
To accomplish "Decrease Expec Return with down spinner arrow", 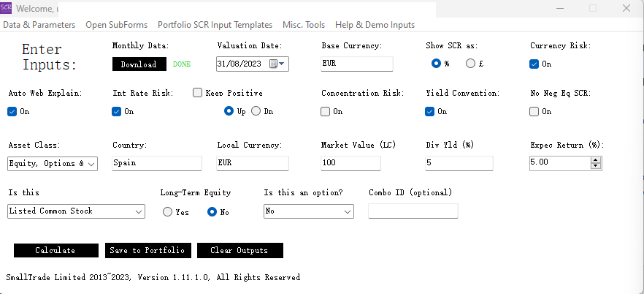I will coord(596,167).
